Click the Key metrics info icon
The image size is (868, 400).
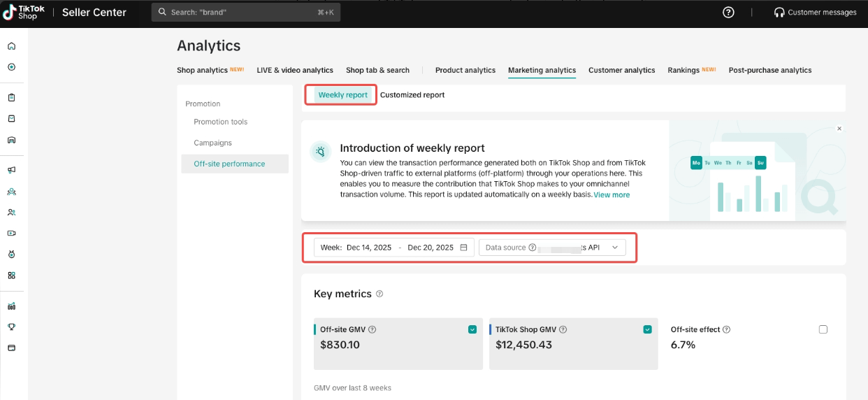(379, 294)
